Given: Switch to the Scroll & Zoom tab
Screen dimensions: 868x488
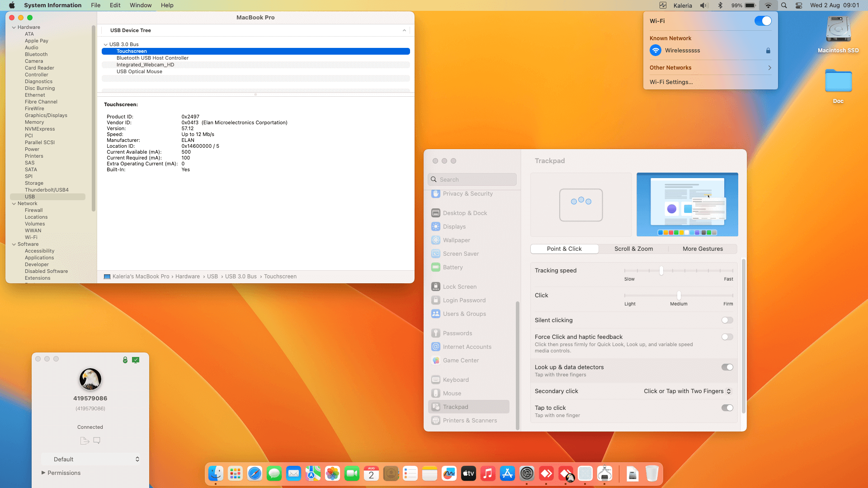Looking at the screenshot, I should 633,249.
